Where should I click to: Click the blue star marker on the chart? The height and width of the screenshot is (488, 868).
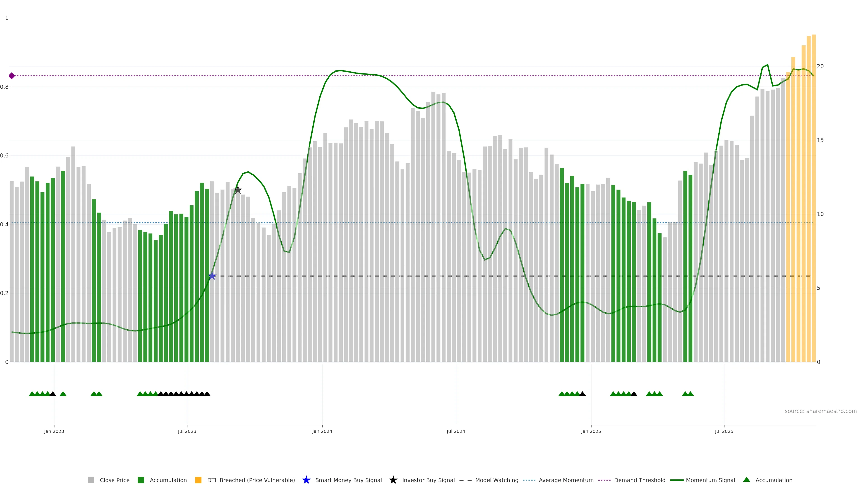click(x=212, y=276)
